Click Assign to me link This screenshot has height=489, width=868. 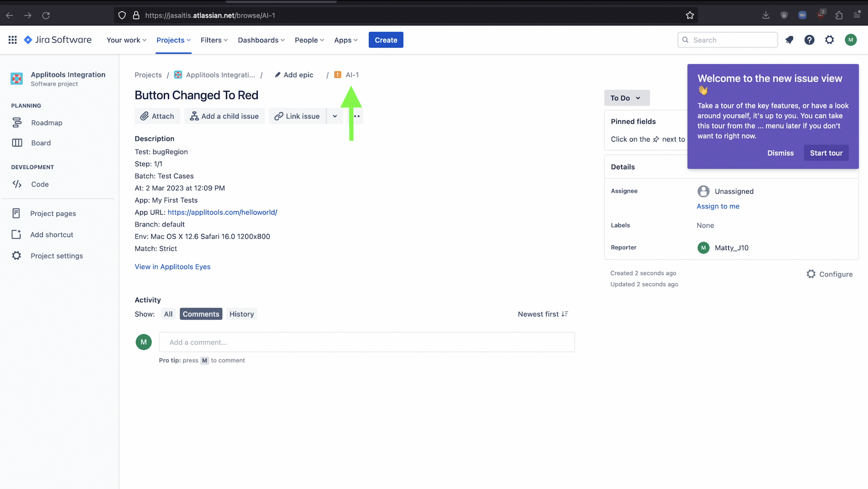coord(718,206)
